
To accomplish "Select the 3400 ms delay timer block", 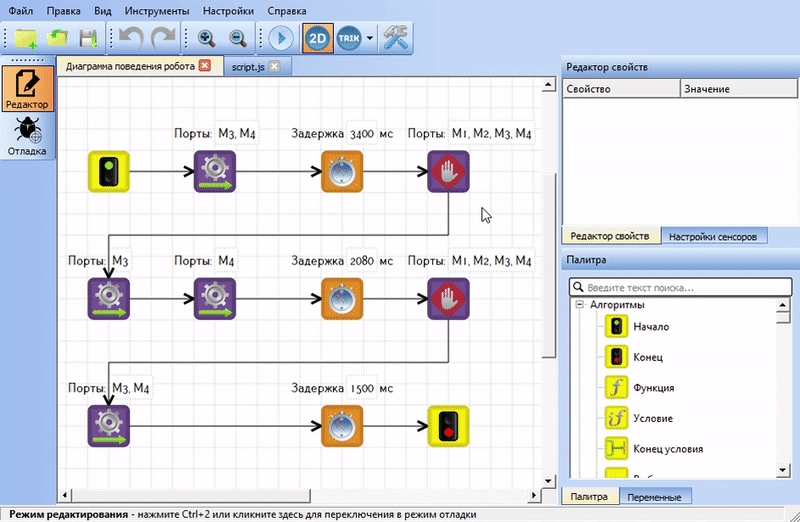I will pos(340,171).
